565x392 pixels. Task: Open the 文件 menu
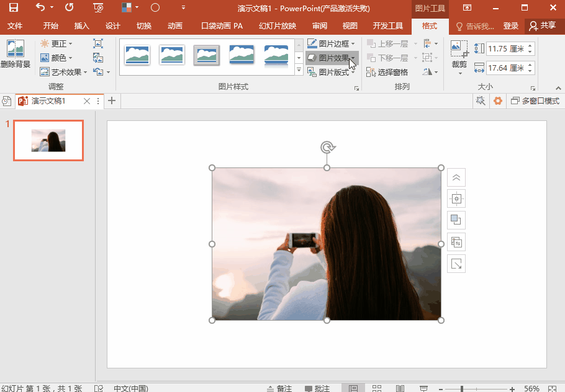pos(15,26)
